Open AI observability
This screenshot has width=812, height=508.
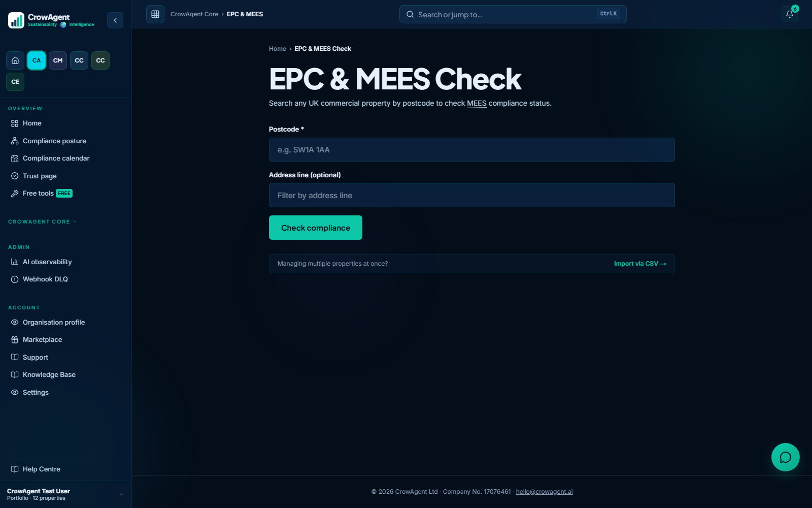tap(65, 262)
